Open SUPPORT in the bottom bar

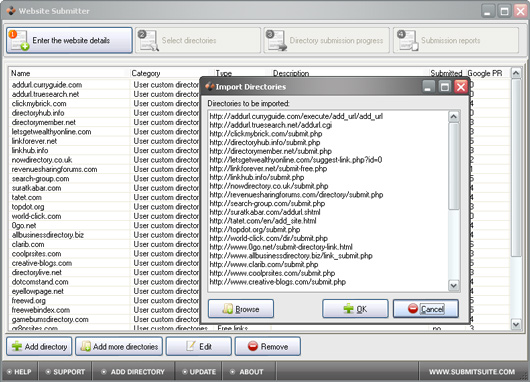coord(65,372)
